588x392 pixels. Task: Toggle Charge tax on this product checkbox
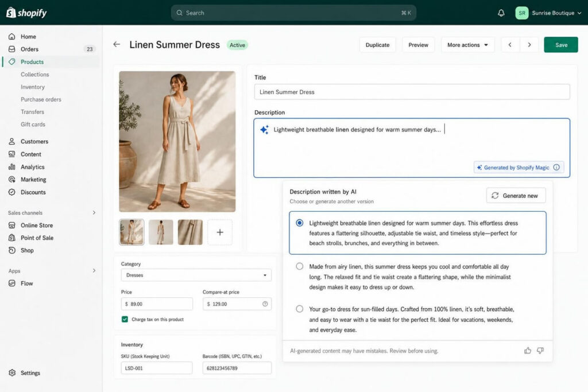tap(125, 319)
